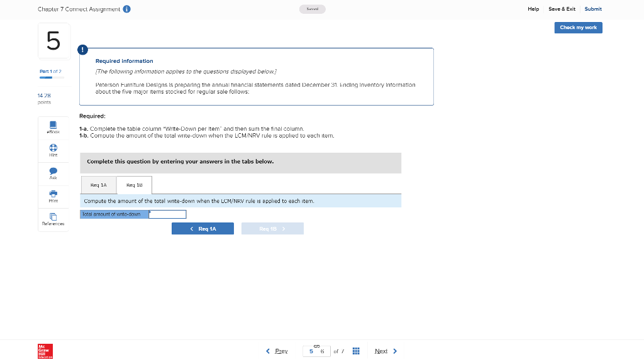Click the Check my work button
The width and height of the screenshot is (644, 362).
[577, 28]
